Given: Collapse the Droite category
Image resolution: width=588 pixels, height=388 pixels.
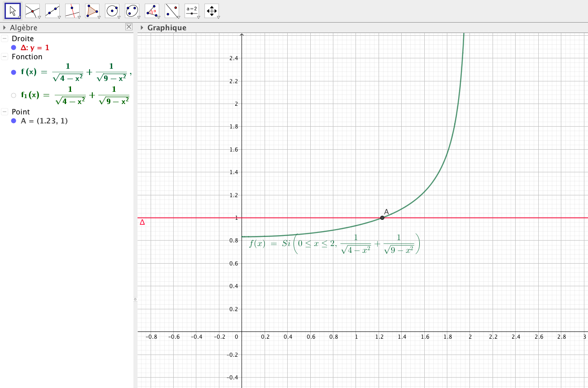Looking at the screenshot, I should coord(5,39).
